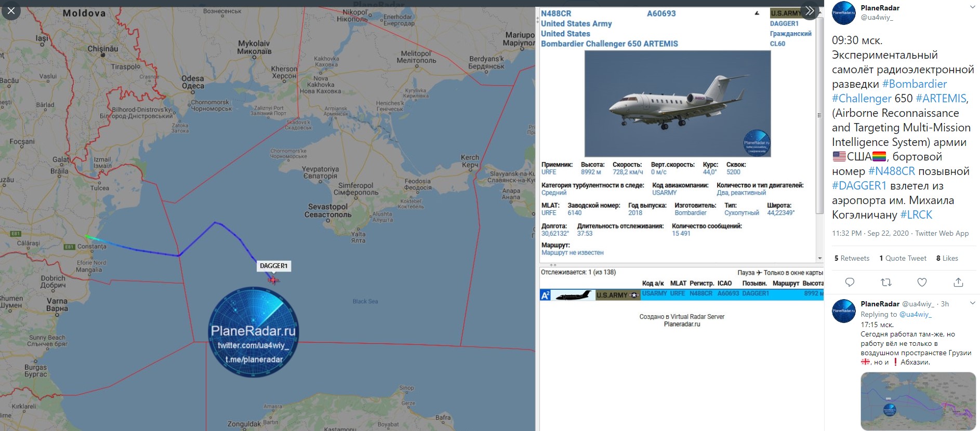Sort aircraft list by Регистр. column

(701, 284)
